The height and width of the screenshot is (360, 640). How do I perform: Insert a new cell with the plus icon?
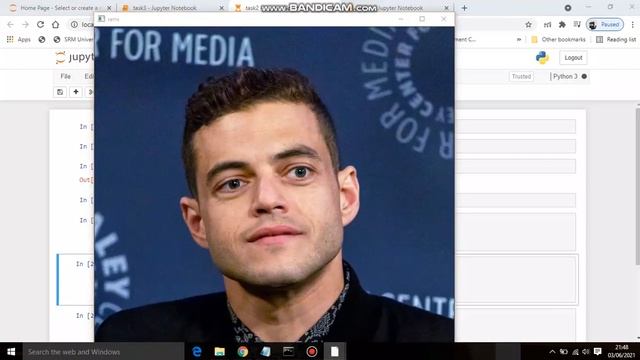coord(76,92)
